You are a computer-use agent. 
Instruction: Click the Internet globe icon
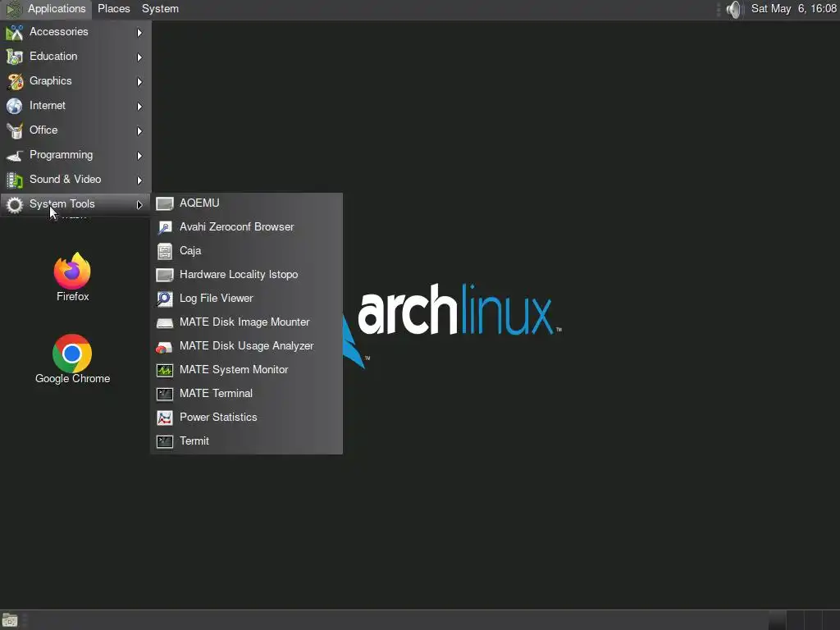[x=15, y=106]
